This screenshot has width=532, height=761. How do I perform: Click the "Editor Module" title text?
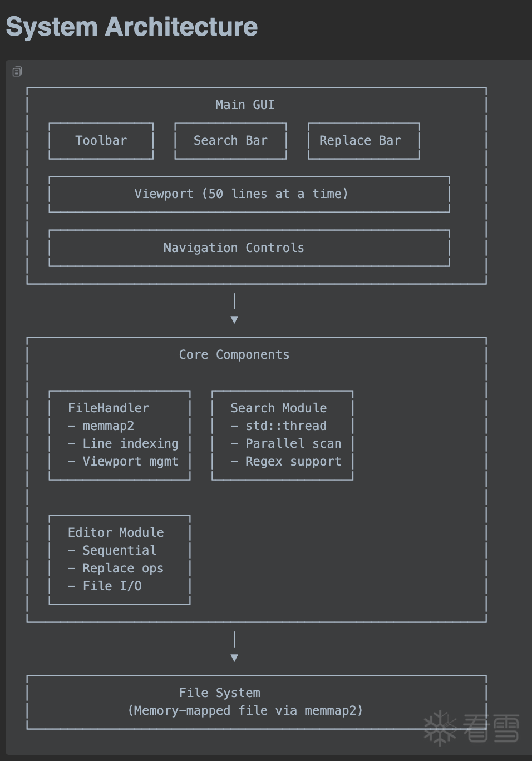pyautogui.click(x=116, y=532)
